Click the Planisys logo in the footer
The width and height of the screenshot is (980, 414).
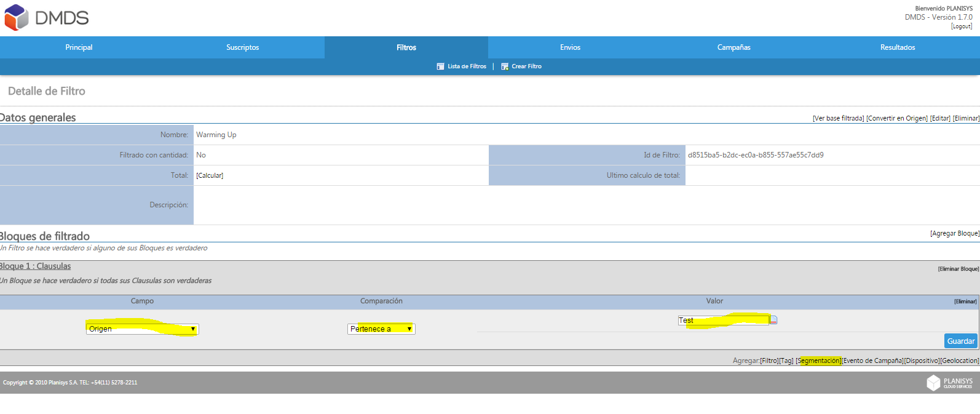point(950,383)
